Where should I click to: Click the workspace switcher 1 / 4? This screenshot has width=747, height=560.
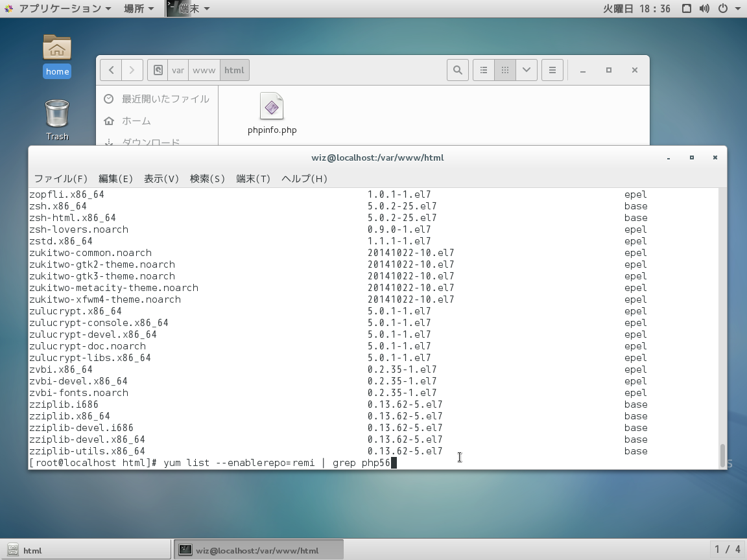pyautogui.click(x=728, y=550)
